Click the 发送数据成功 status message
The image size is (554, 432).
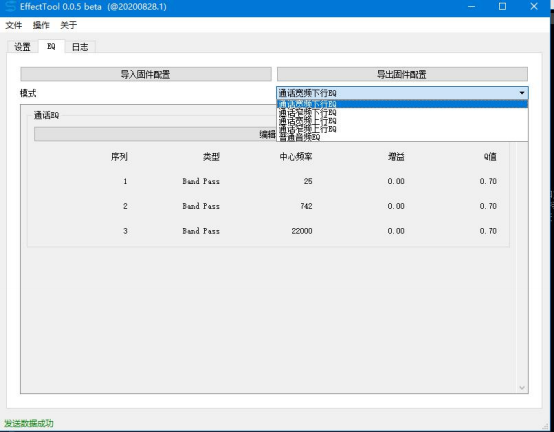[x=29, y=423]
